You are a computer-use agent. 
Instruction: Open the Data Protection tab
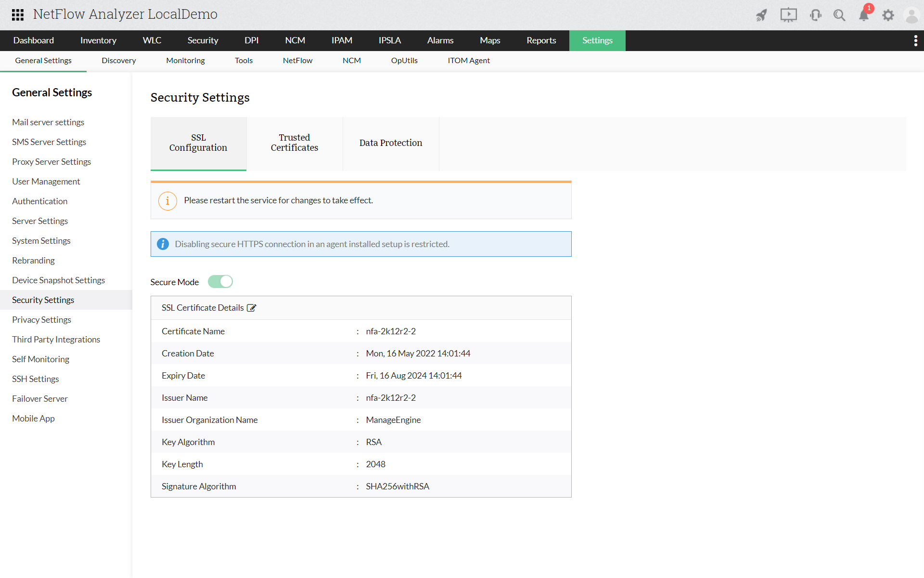pyautogui.click(x=391, y=143)
